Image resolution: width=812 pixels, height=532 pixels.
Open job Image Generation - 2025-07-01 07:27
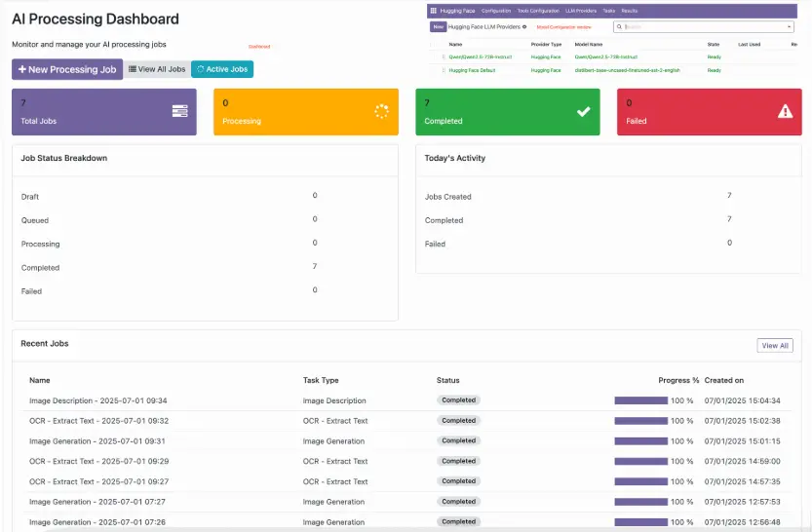click(x=97, y=502)
